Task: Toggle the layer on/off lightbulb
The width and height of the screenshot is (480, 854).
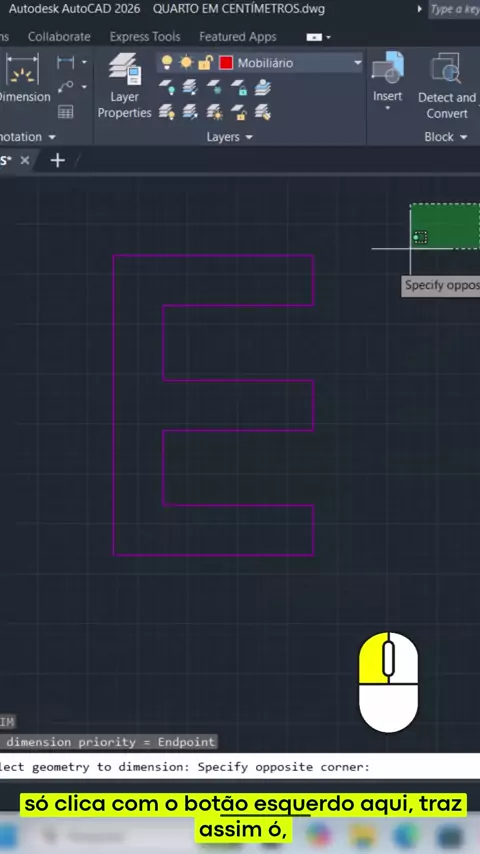Action: click(167, 63)
